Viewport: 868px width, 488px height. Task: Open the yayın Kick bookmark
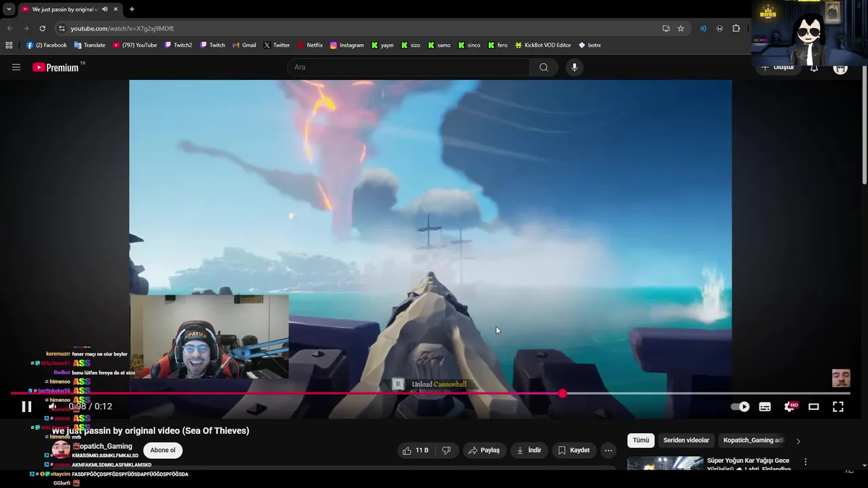pos(382,45)
